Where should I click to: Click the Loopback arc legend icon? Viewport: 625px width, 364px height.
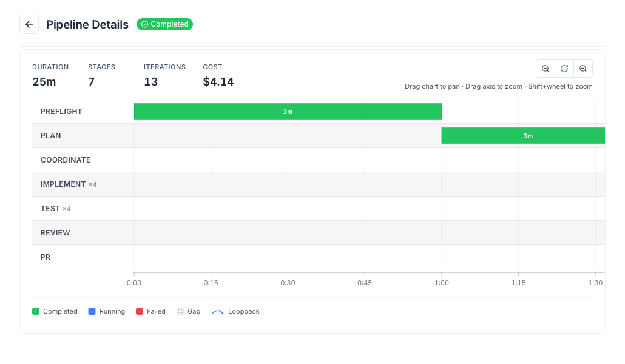(218, 312)
